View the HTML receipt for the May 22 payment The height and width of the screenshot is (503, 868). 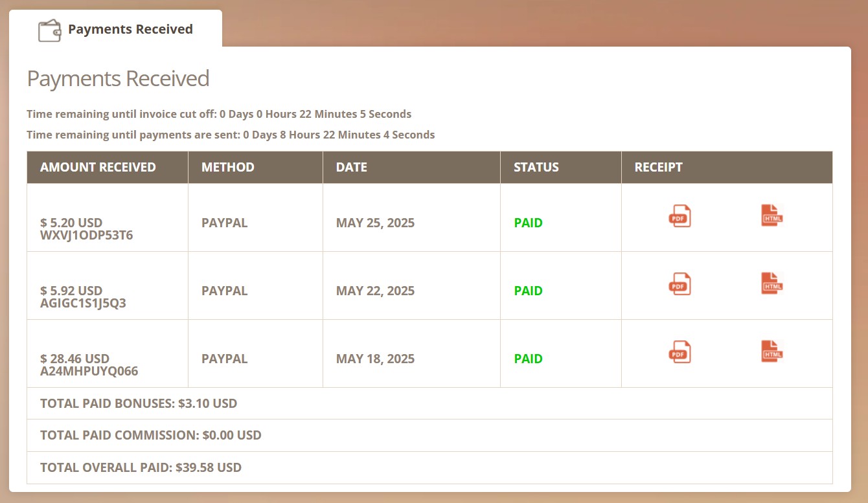pos(771,284)
